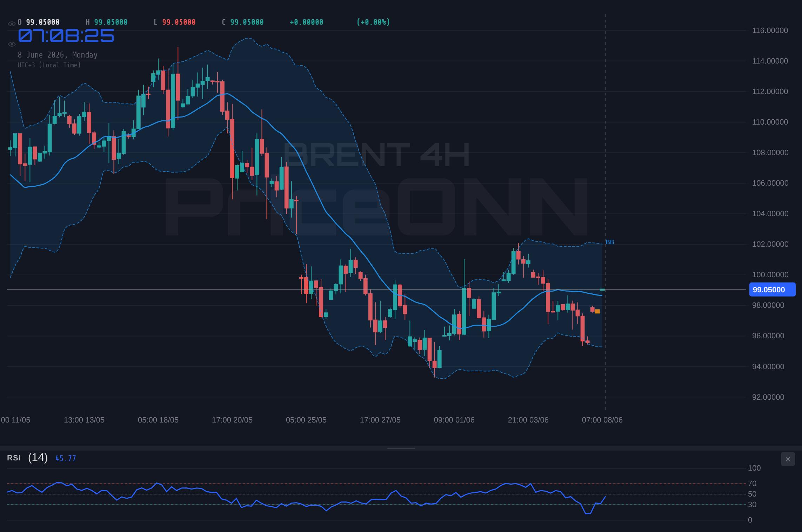Click the RSI scale label 50

752,494
